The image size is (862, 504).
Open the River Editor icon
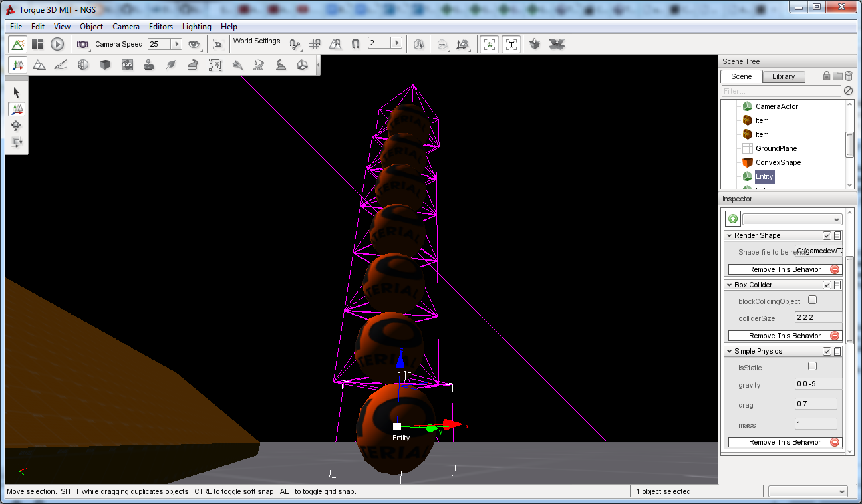(259, 64)
